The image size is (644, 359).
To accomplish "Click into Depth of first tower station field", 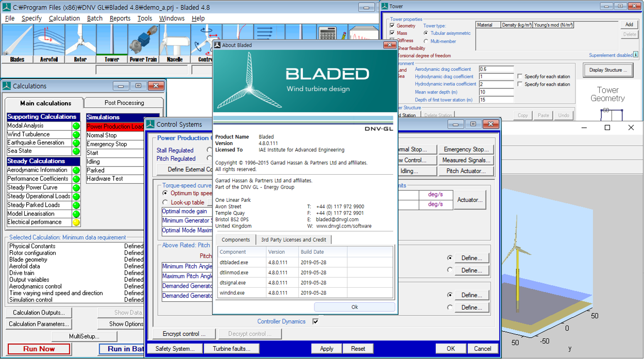I will 496,100.
